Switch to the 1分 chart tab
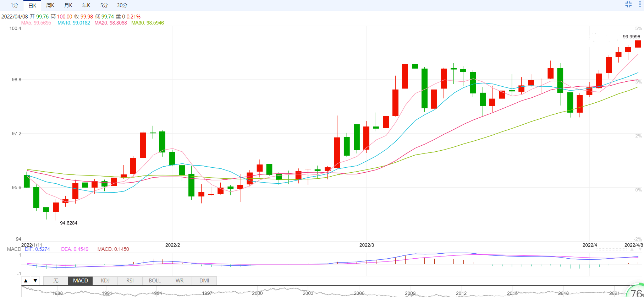Screen dimensions: 644x297 click(14, 5)
